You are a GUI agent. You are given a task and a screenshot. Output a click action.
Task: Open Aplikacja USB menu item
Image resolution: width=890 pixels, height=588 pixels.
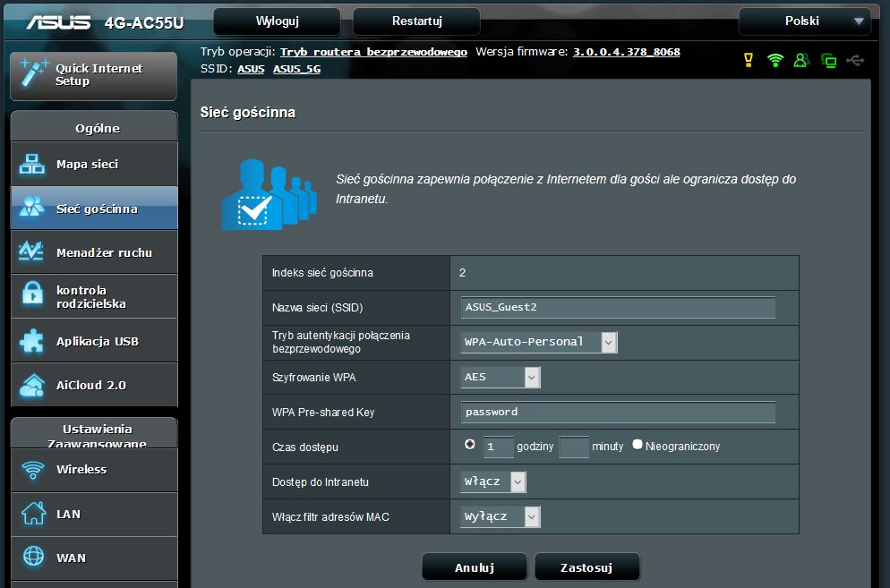point(94,341)
